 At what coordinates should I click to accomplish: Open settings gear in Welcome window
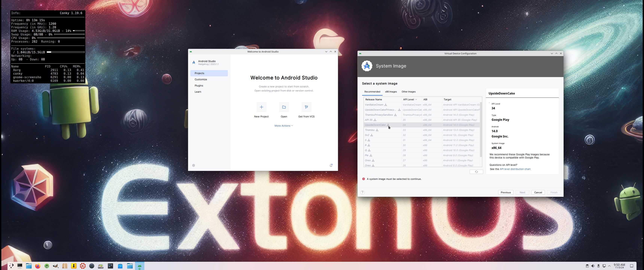tap(194, 165)
